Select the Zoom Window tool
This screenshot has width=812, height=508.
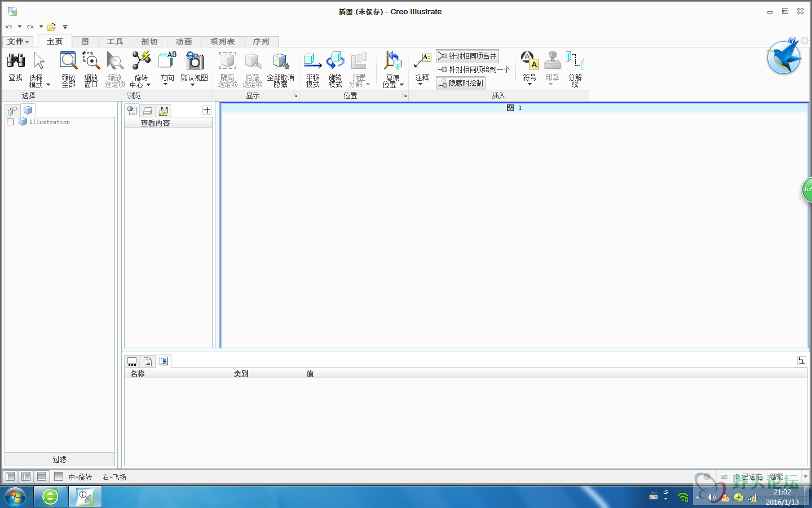pyautogui.click(x=91, y=61)
